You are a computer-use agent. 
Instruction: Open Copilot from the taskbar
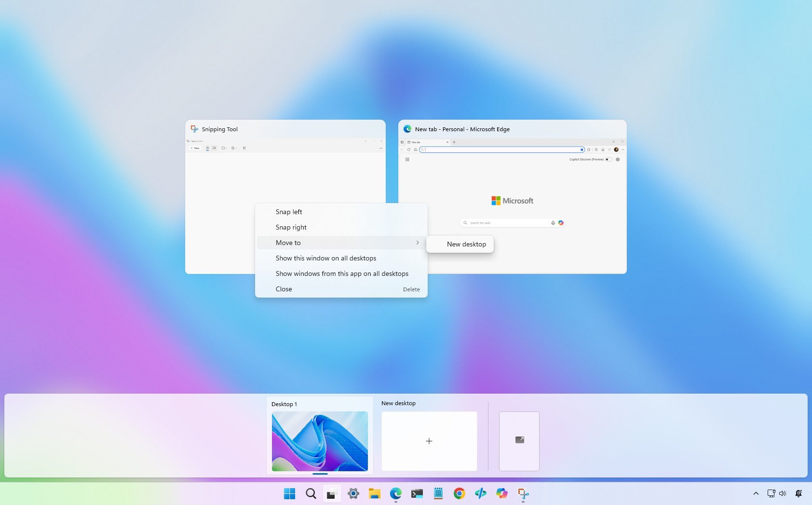pos(502,493)
